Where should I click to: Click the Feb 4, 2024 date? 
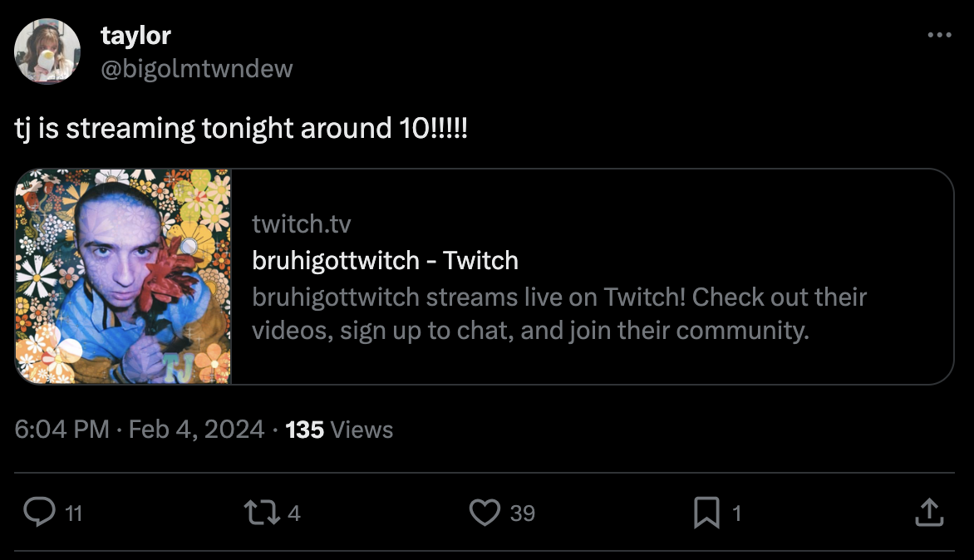pos(197,430)
